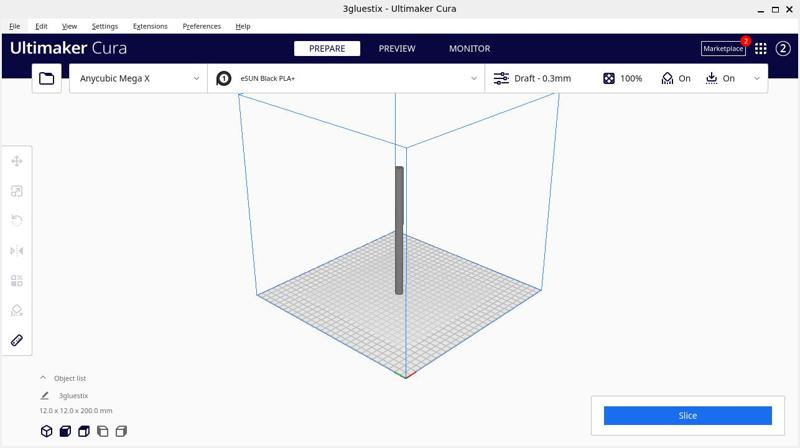800x448 pixels.
Task: Open the File menu
Action: tap(15, 26)
